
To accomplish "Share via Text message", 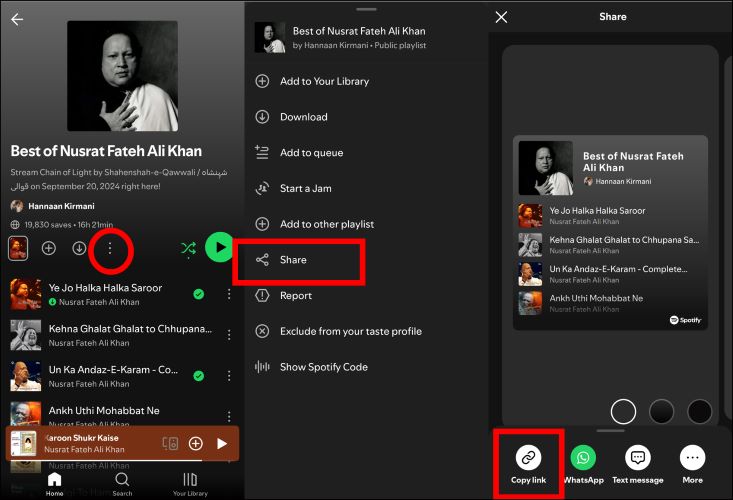I will click(x=638, y=464).
